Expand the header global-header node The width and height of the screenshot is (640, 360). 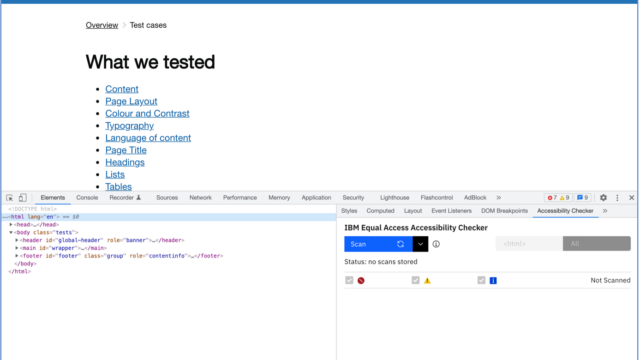click(17, 240)
